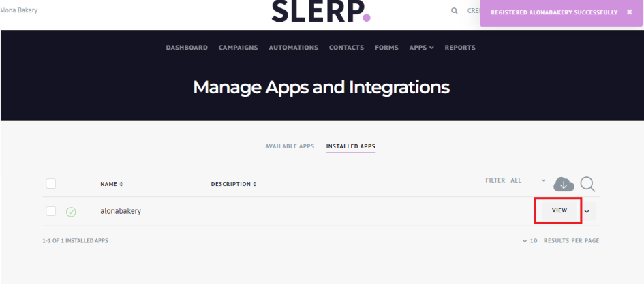Open the Filter All dropdown

click(x=528, y=180)
